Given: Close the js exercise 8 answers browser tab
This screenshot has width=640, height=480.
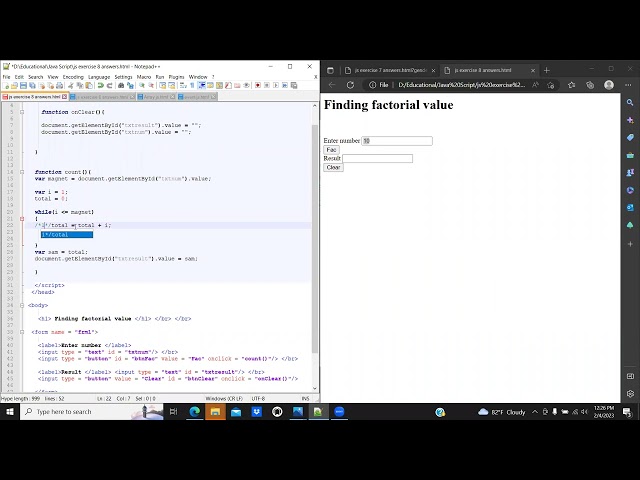Looking at the screenshot, I should 533,71.
